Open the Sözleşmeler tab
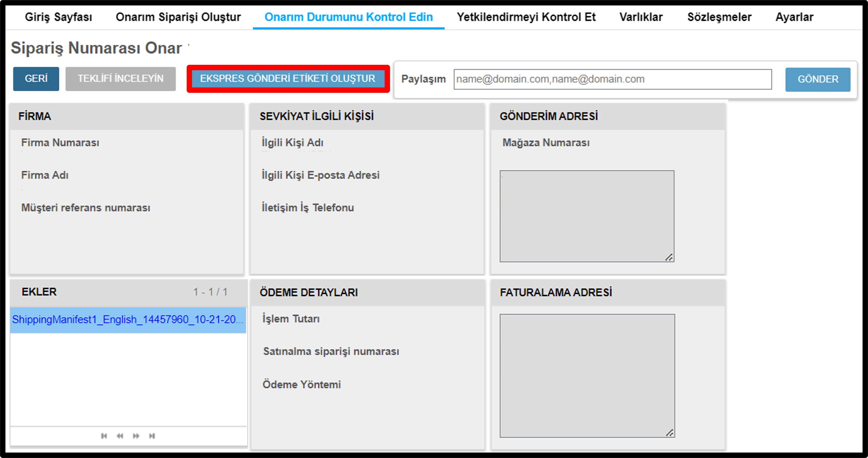Image resolution: width=868 pixels, height=458 pixels. click(719, 17)
